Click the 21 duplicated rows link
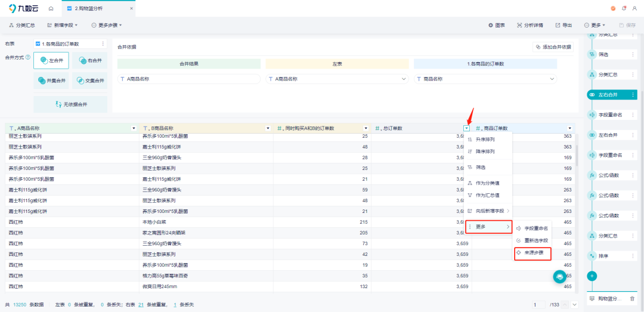The image size is (644, 312). click(x=141, y=305)
